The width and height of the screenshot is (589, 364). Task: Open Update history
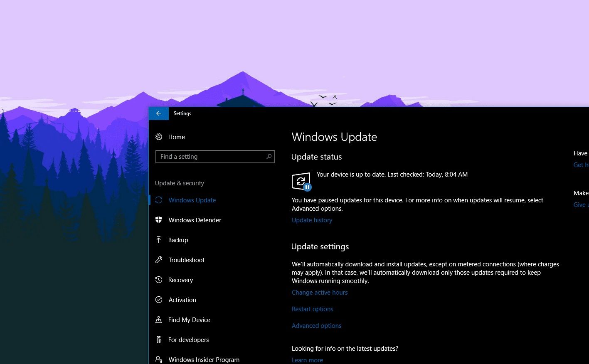[312, 220]
